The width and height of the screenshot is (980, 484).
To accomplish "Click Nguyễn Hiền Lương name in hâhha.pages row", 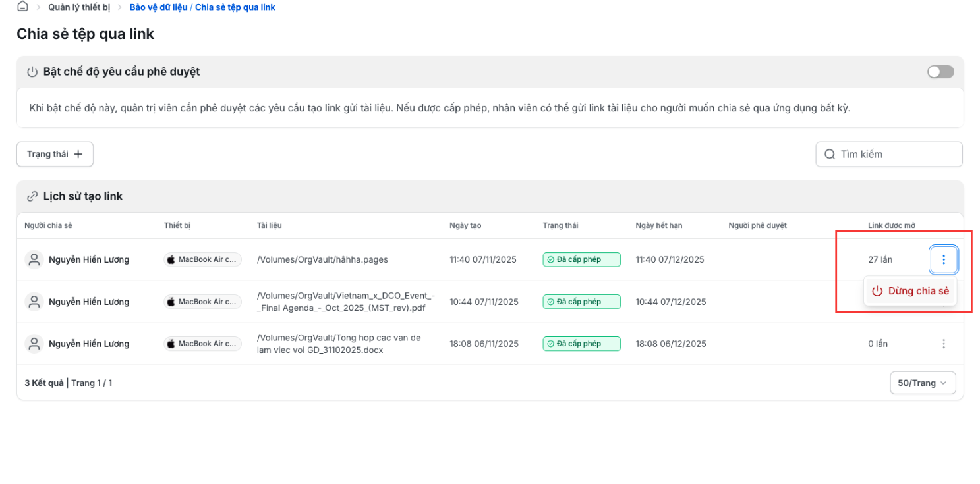I will tap(89, 259).
